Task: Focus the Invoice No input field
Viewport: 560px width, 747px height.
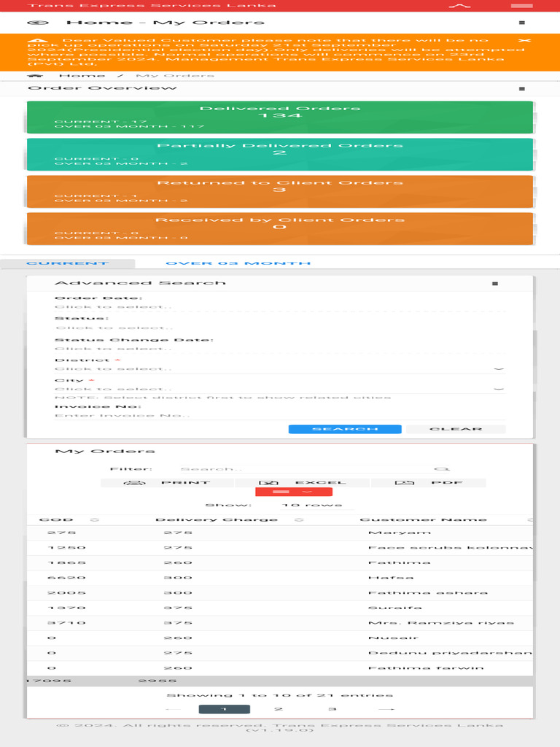Action: (279, 415)
